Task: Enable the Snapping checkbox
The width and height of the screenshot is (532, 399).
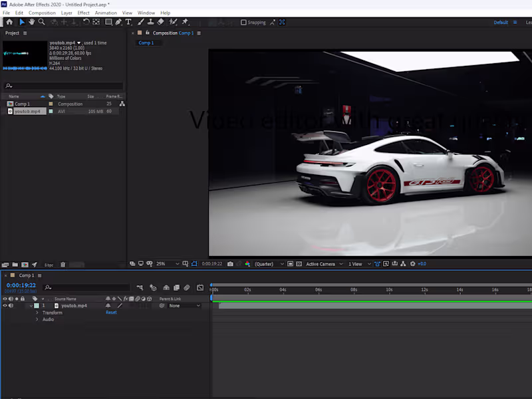Action: (245, 22)
